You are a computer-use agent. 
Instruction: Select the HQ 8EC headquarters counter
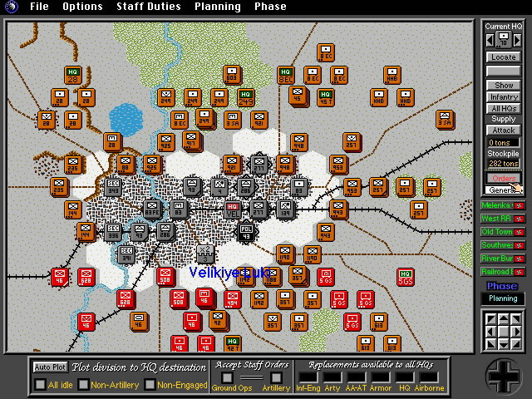(x=286, y=76)
